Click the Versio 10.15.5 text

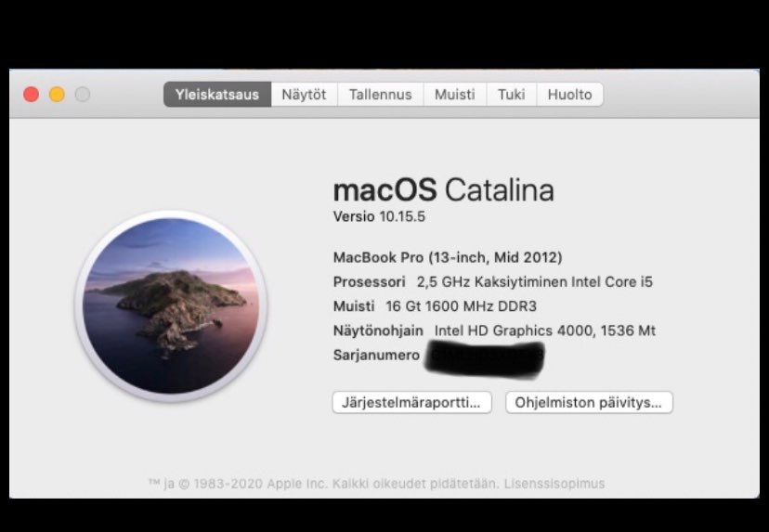tap(379, 216)
